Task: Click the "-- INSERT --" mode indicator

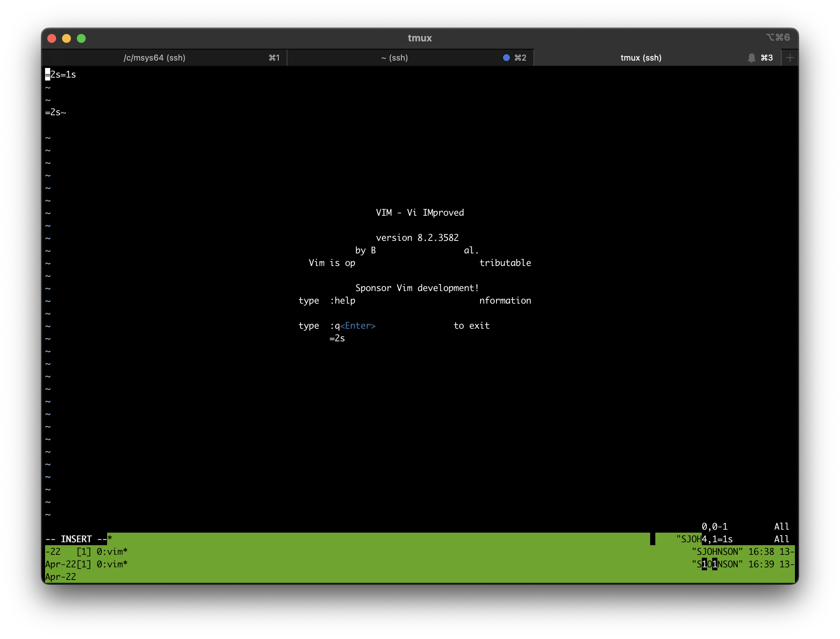Action: [76, 539]
